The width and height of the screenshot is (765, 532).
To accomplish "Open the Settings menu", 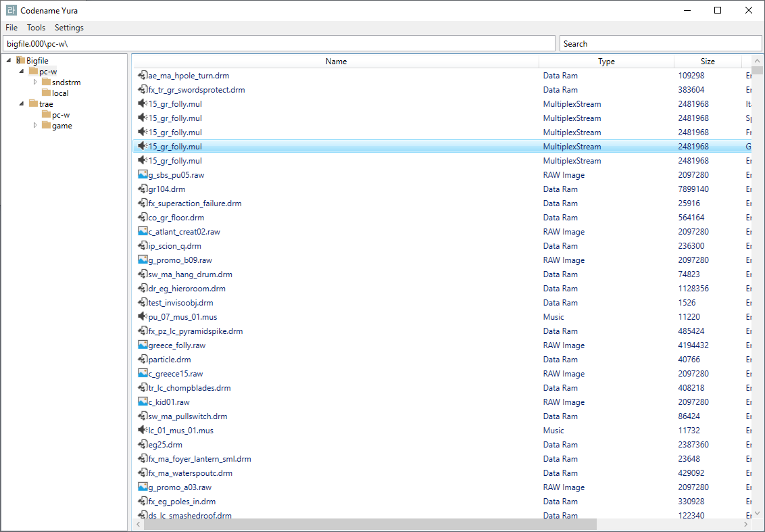I will click(69, 28).
